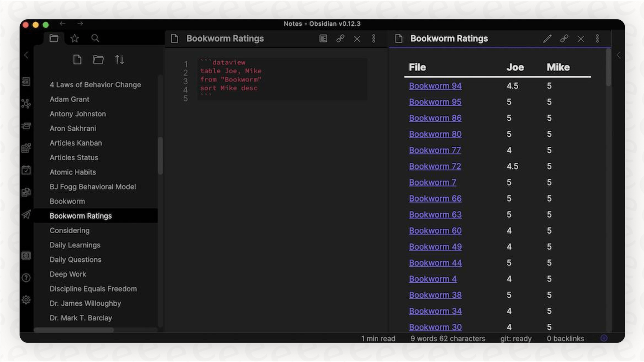Open the Bookworm 94 link

tap(435, 86)
